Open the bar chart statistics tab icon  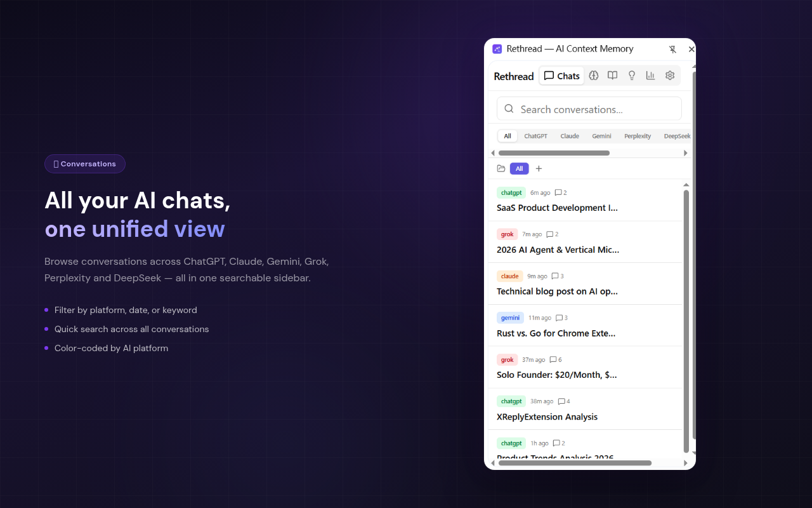tap(650, 76)
